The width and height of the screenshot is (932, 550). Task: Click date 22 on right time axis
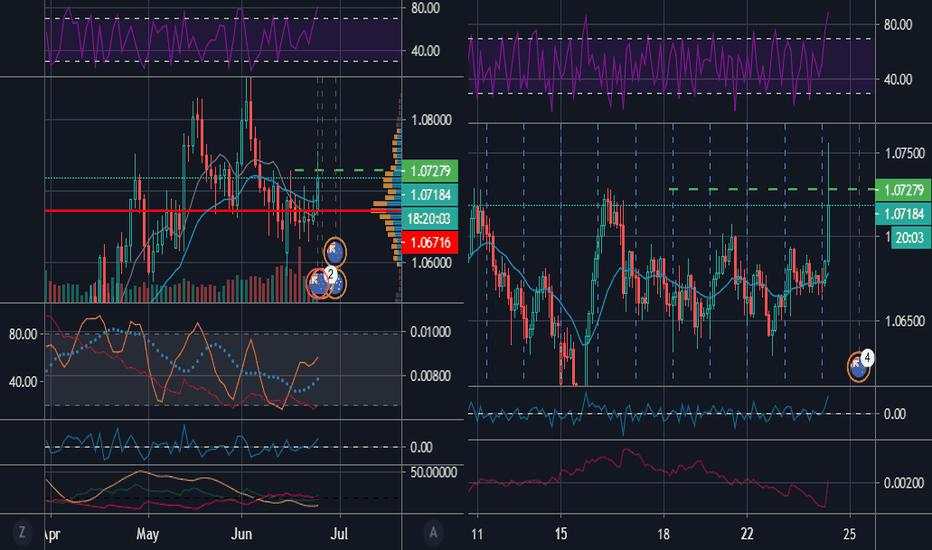coord(747,534)
